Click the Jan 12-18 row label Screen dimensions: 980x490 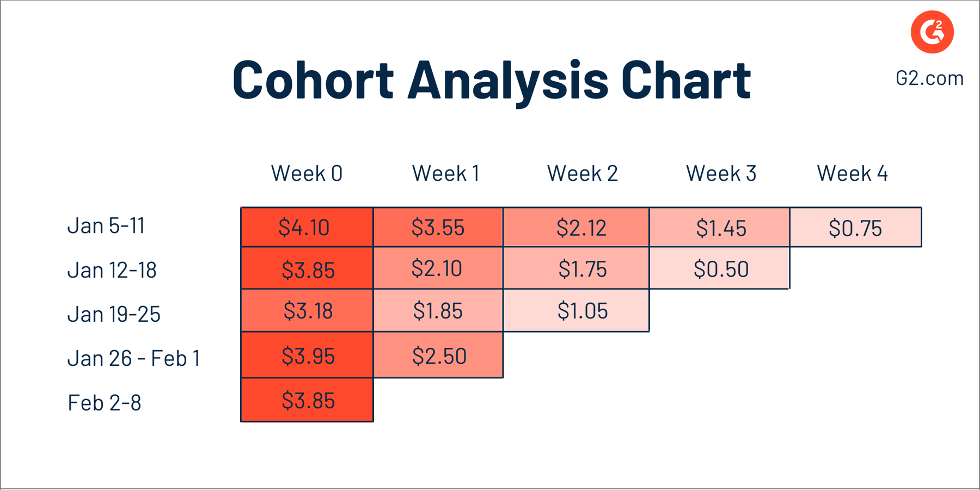pos(112,270)
